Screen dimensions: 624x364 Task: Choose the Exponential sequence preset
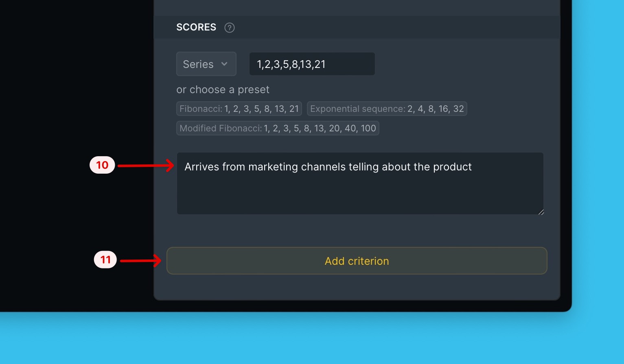click(x=387, y=109)
